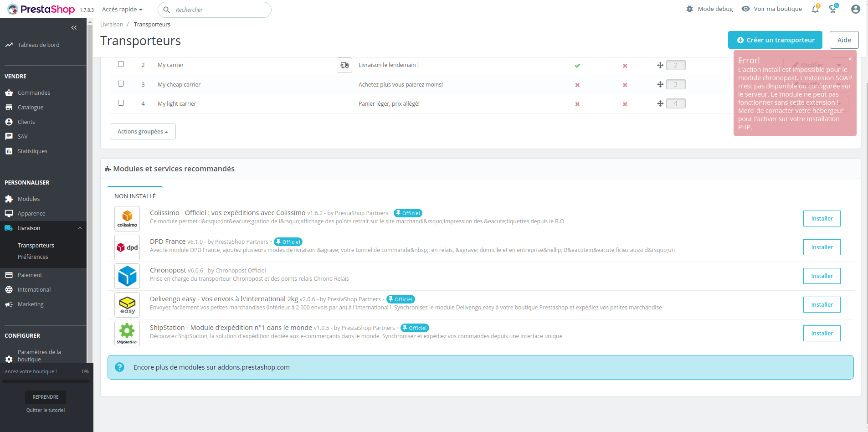Click the Rechercher search field
This screenshot has height=432, width=868.
(215, 10)
